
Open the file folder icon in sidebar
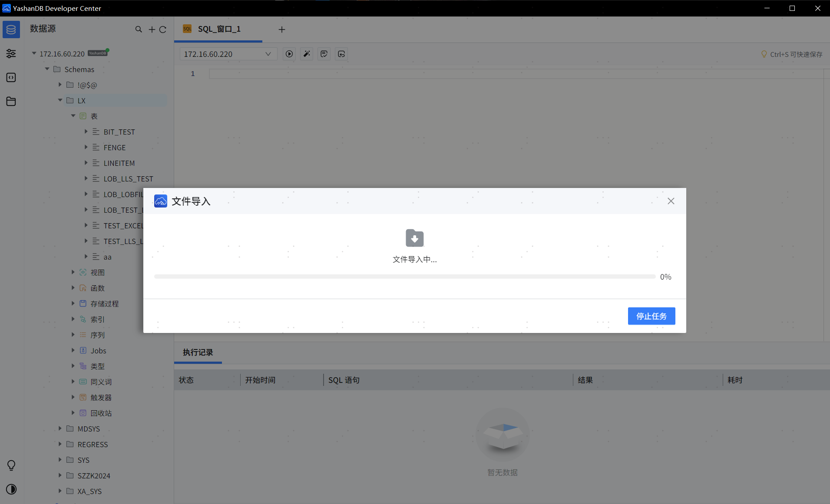coord(11,102)
